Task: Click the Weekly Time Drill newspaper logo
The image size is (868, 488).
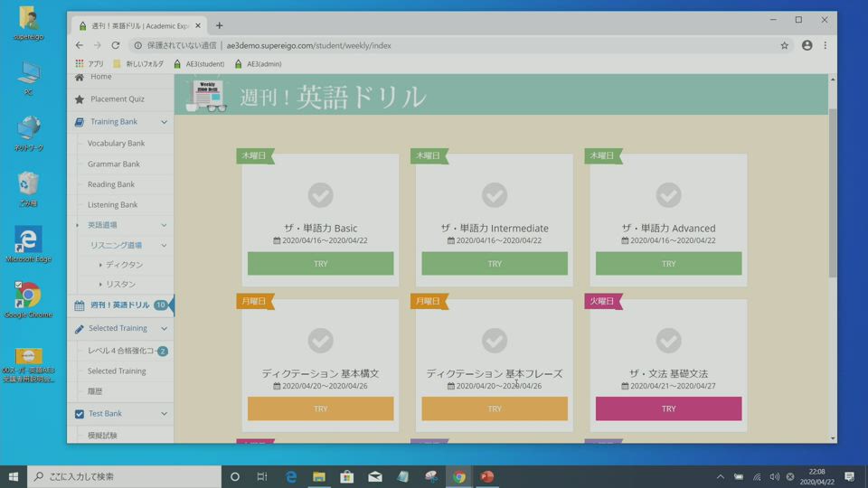Action: pyautogui.click(x=207, y=95)
